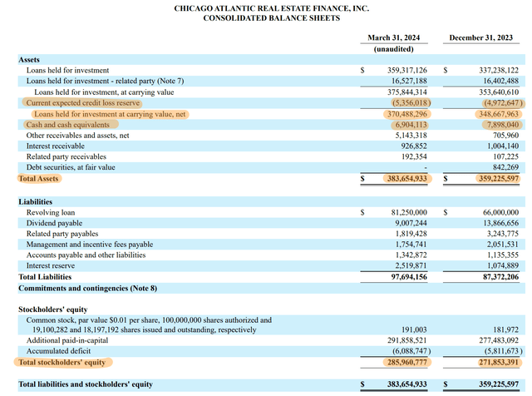Click the value 81,250,000

[409, 213]
